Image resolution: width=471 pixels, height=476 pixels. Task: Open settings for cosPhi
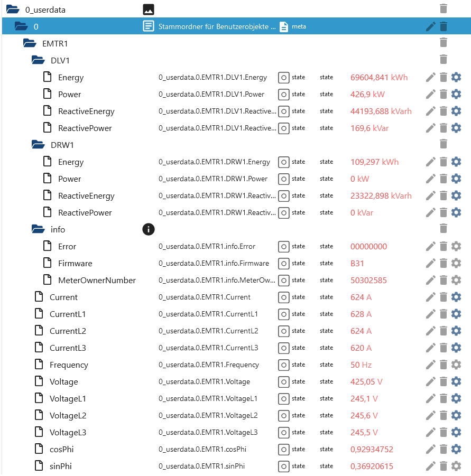click(456, 449)
